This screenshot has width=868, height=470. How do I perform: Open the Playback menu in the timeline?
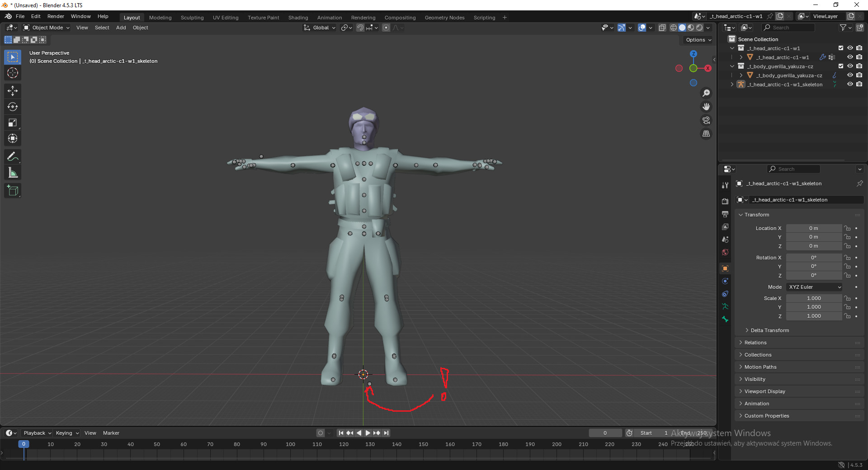point(36,433)
